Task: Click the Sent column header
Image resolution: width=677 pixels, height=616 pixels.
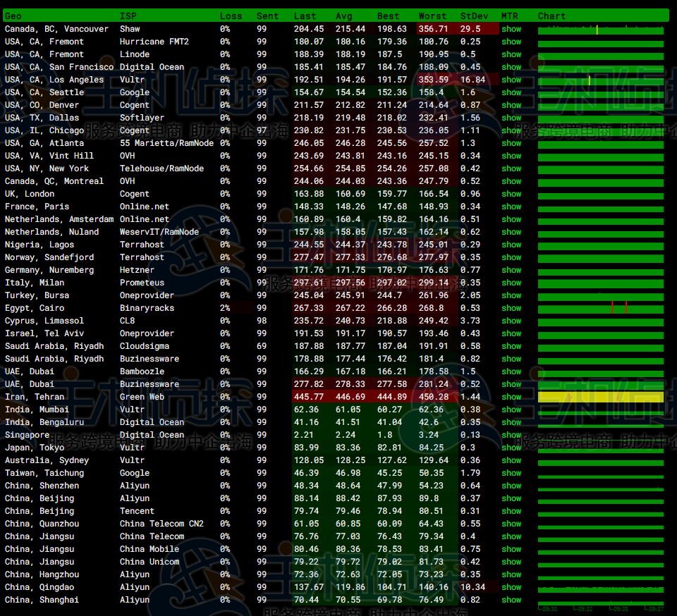Action: [x=268, y=16]
